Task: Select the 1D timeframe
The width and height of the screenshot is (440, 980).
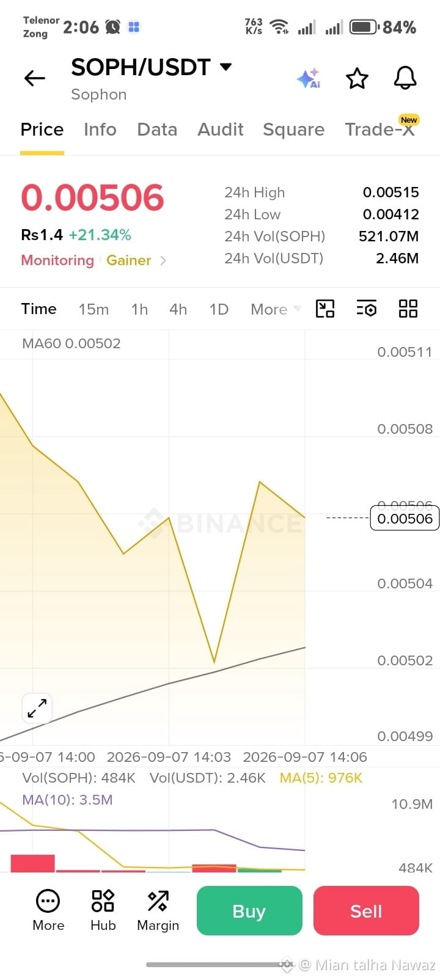Action: 219,309
